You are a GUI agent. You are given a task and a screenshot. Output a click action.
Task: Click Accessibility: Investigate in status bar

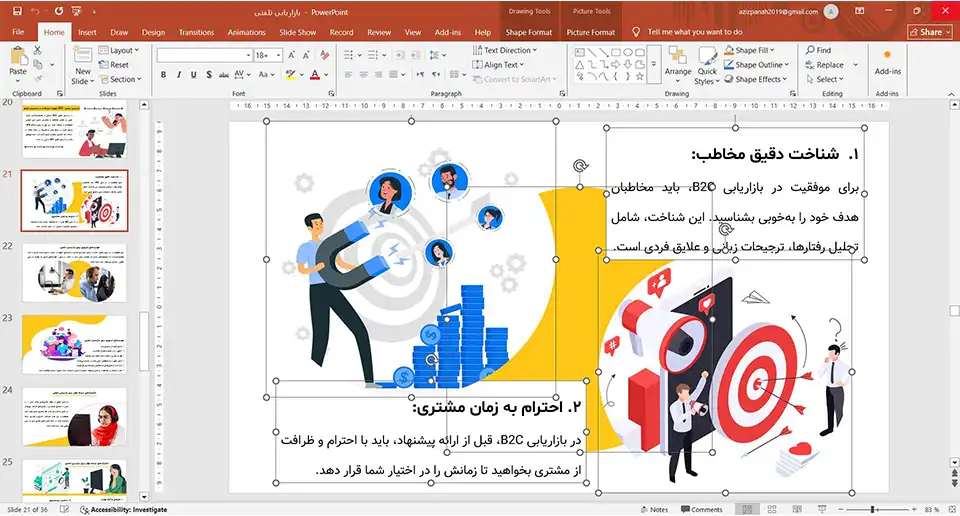(124, 509)
